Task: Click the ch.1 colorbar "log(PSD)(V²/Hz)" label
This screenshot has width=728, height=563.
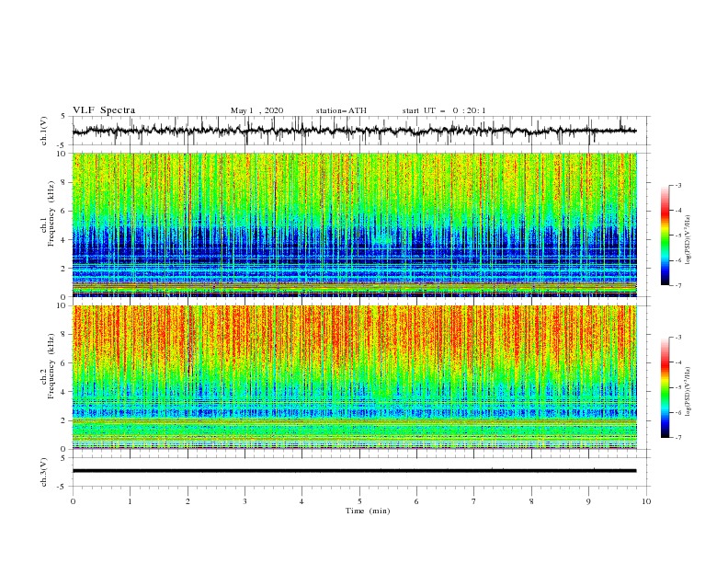Action: (688, 240)
